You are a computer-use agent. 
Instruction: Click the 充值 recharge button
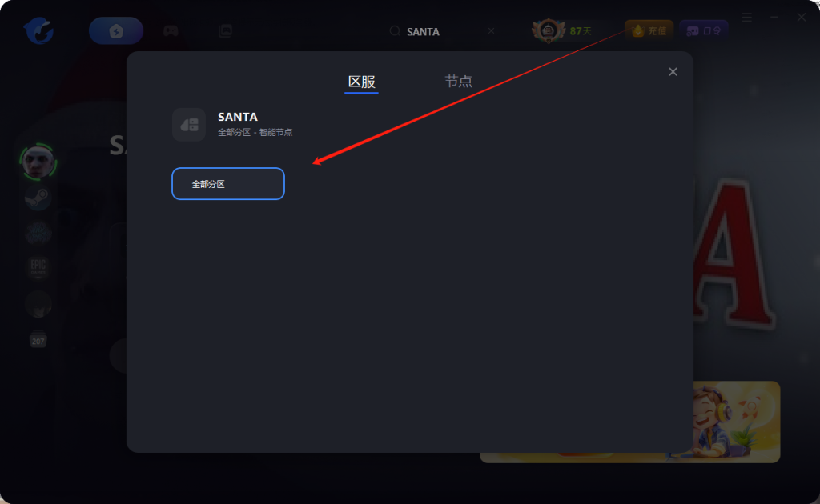click(x=649, y=31)
